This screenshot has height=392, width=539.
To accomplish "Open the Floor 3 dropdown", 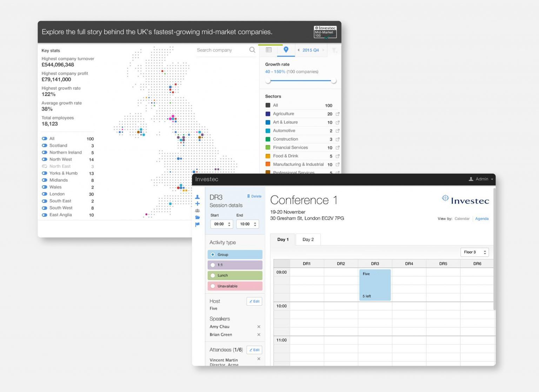I will pyautogui.click(x=474, y=252).
